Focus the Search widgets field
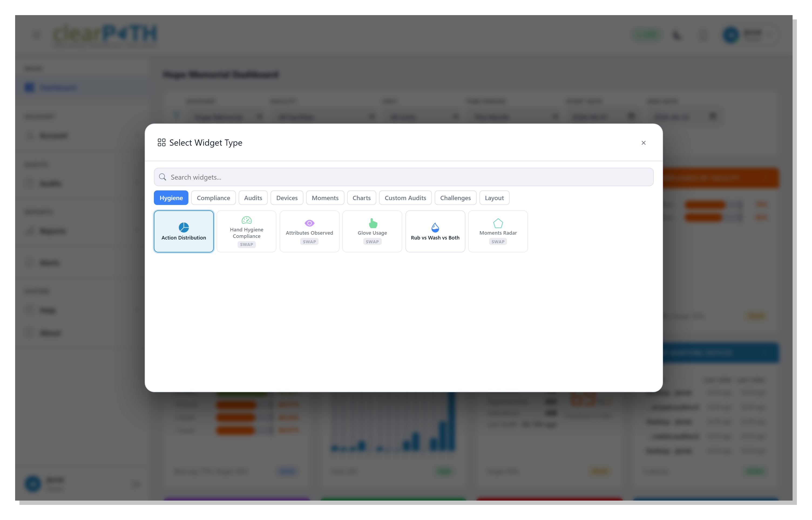The height and width of the screenshot is (520, 812). tap(404, 177)
